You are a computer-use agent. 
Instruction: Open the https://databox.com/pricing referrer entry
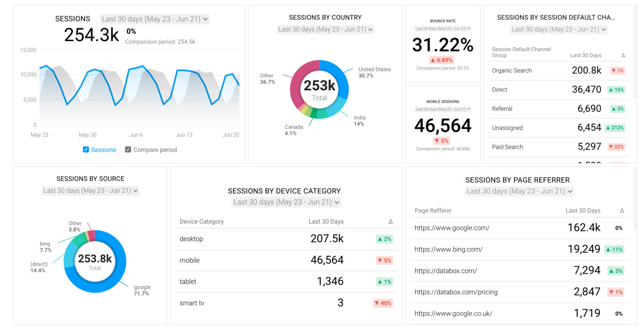click(456, 292)
